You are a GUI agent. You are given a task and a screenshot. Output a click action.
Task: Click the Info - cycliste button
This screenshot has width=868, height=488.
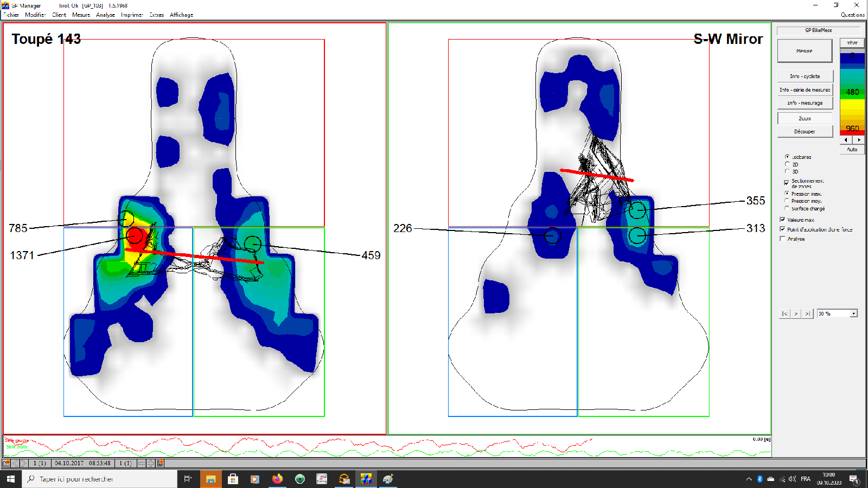(805, 76)
